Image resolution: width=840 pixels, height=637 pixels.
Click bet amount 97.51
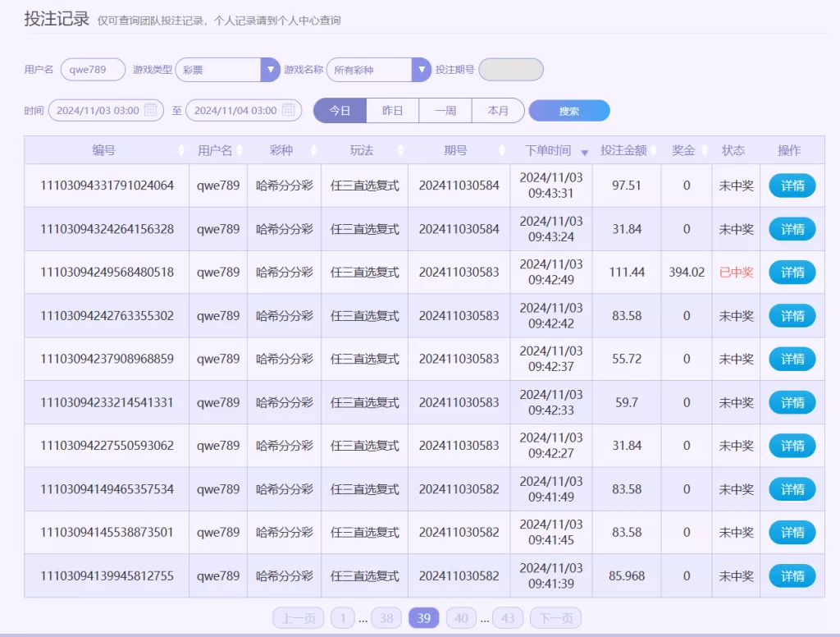pos(627,186)
